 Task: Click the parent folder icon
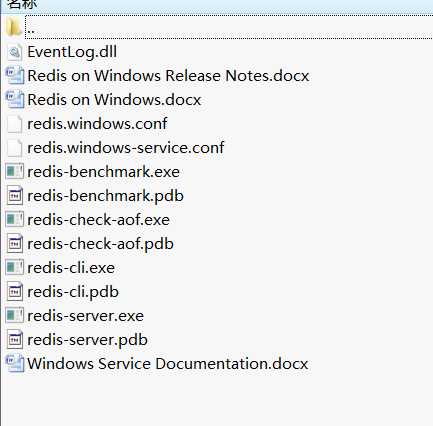(x=14, y=27)
